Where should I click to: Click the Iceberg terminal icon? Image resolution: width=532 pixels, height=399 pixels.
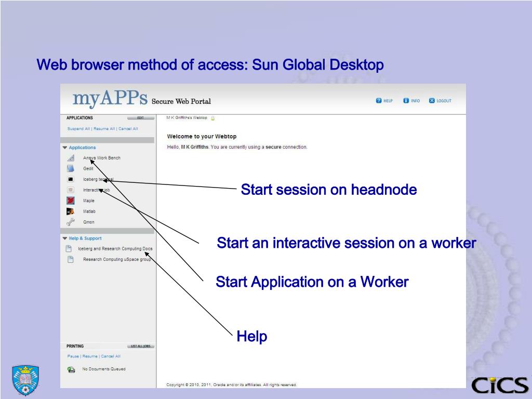71,179
